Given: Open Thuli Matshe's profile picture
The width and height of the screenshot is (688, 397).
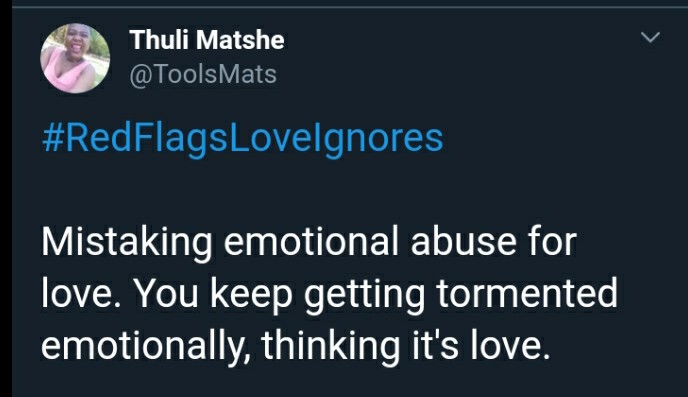Looking at the screenshot, I should [x=75, y=58].
